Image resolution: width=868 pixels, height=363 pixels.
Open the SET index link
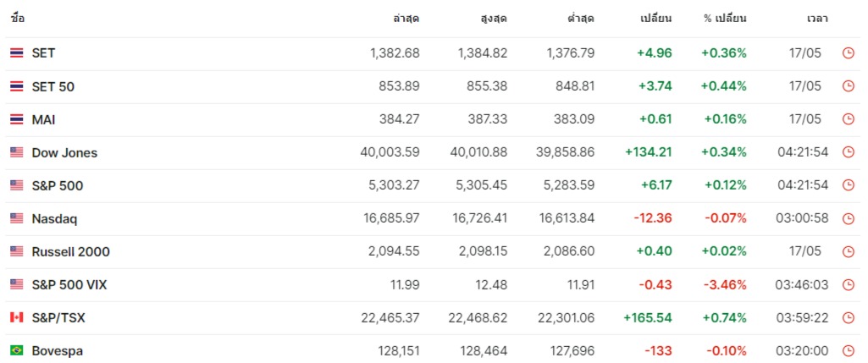point(43,53)
